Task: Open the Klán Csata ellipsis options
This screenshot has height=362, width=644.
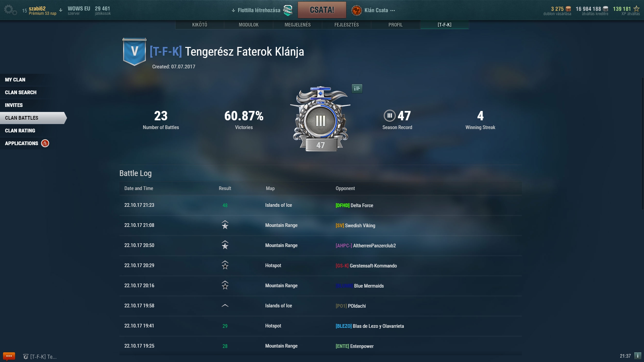Action: coord(393,10)
